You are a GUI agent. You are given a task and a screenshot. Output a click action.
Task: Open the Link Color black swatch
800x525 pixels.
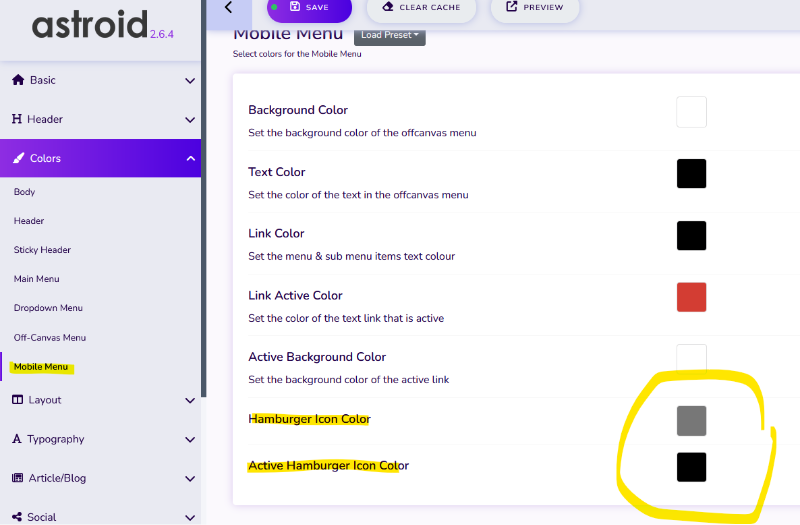click(691, 236)
